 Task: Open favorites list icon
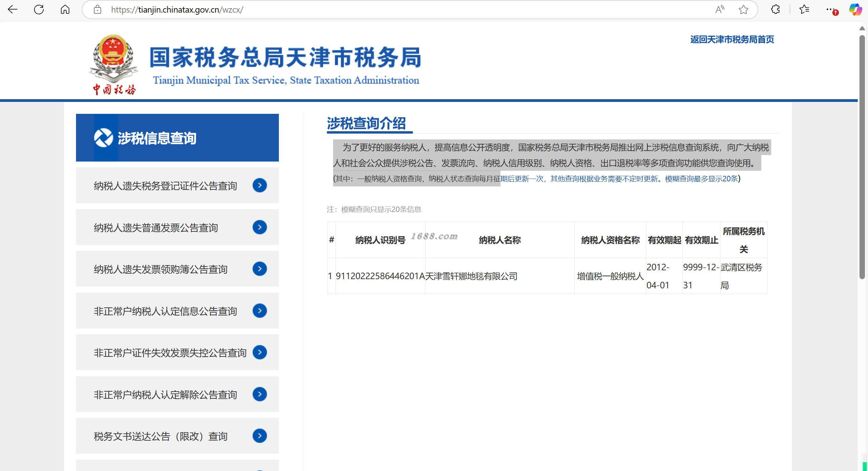point(804,10)
